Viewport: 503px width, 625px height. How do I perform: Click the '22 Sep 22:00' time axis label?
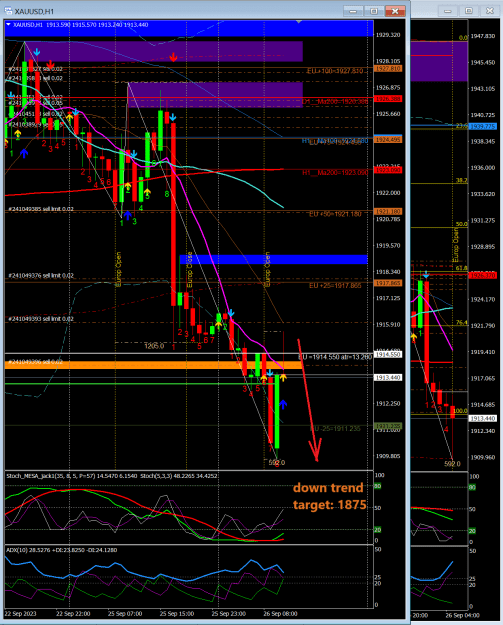pos(73,614)
